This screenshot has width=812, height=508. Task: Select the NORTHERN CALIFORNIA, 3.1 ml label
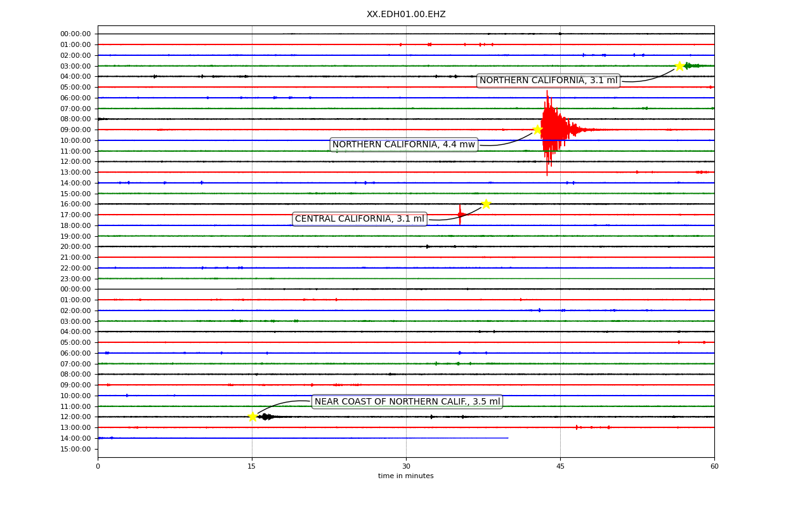(x=548, y=81)
